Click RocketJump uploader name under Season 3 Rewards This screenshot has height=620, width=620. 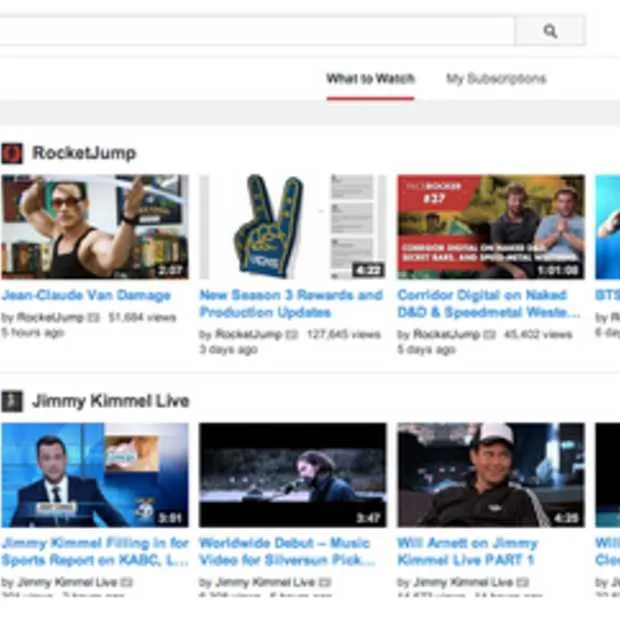pyautogui.click(x=248, y=335)
